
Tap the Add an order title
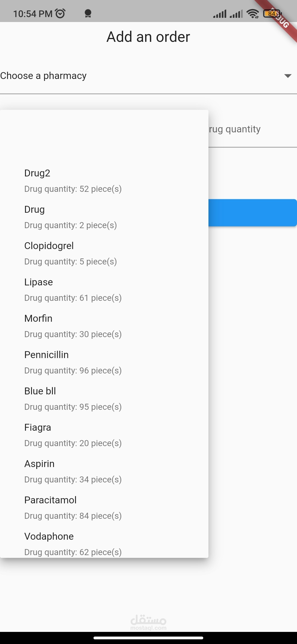[x=148, y=37]
